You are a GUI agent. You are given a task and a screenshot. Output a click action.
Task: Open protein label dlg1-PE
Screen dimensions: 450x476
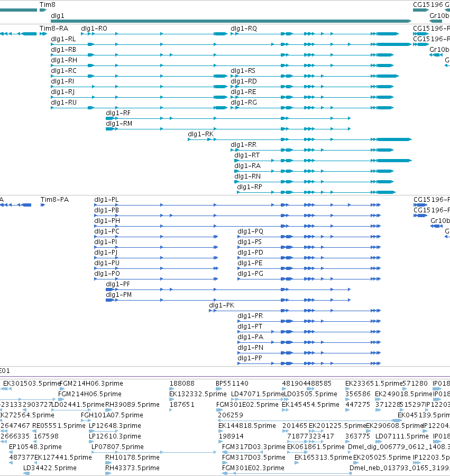250,263
